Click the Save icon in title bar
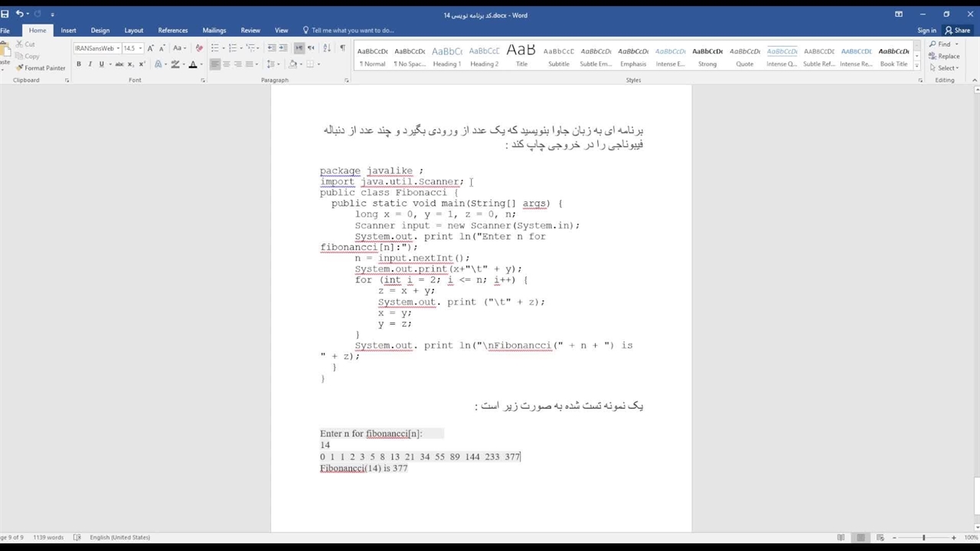 (x=5, y=14)
